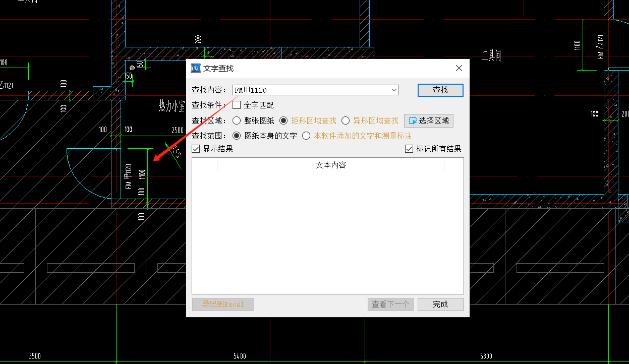Click the 查找 search button
The height and width of the screenshot is (364, 629).
[440, 90]
